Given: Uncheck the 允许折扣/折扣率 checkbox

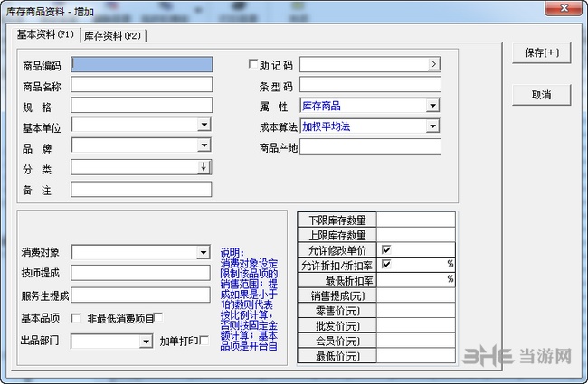Looking at the screenshot, I should pos(386,264).
